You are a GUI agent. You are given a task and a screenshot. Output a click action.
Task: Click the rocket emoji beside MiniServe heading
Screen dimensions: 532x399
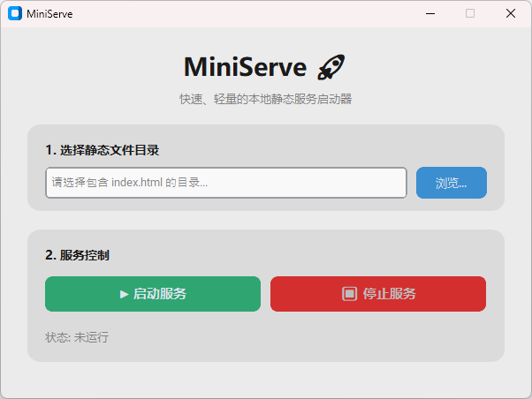click(331, 67)
